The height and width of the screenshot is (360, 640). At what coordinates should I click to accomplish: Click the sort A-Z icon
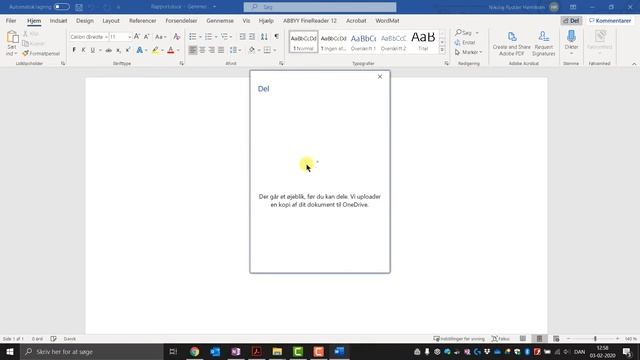[x=264, y=37]
